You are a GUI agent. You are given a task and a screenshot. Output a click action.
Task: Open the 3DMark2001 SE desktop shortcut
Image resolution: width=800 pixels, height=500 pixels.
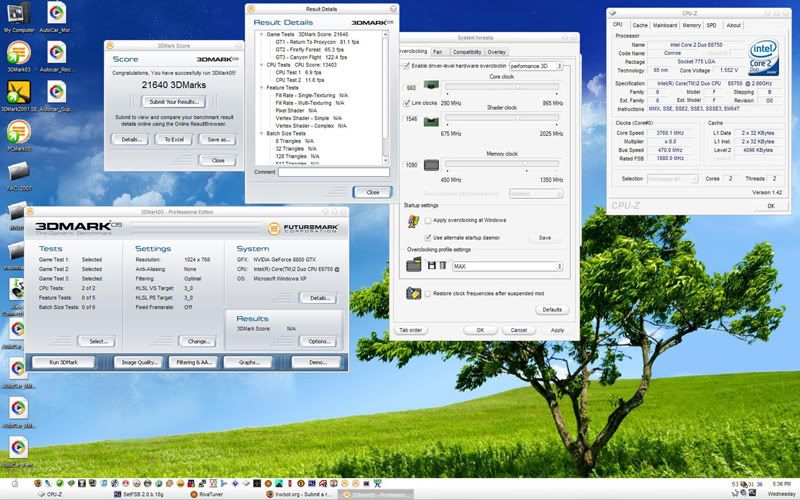[x=18, y=96]
